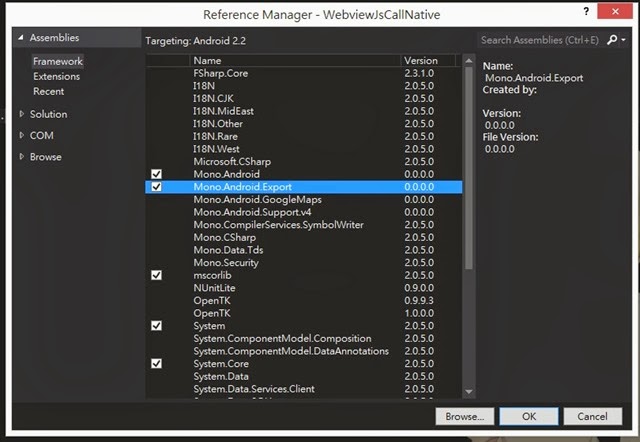The image size is (640, 442).
Task: Select System.Data.Services.Client row
Action: pos(304,389)
